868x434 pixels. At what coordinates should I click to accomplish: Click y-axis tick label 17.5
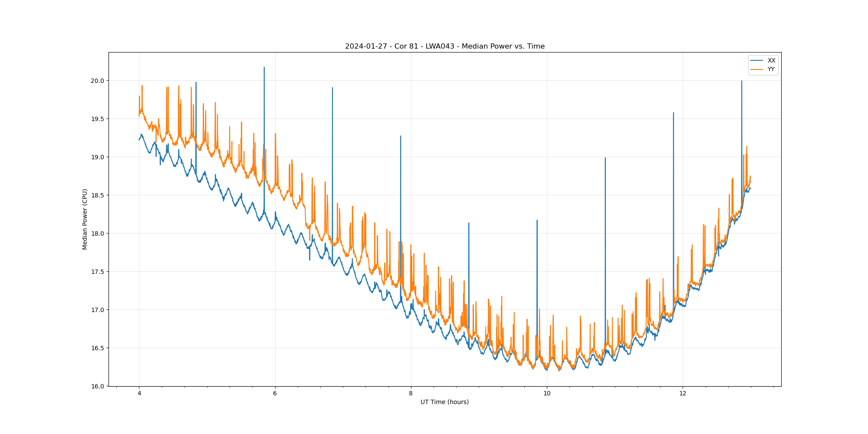click(x=98, y=272)
